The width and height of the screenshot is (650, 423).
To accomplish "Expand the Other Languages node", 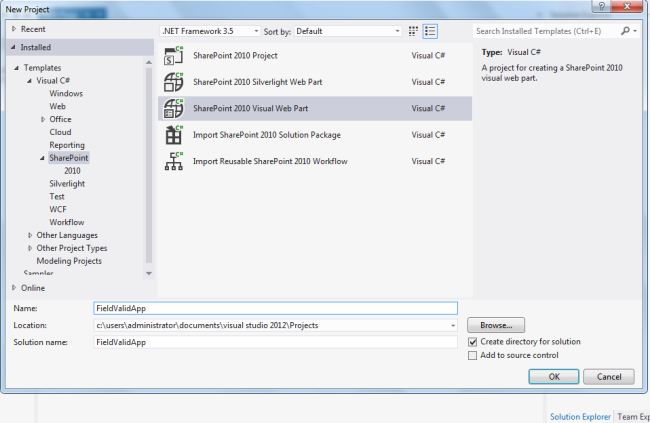I will pos(30,235).
